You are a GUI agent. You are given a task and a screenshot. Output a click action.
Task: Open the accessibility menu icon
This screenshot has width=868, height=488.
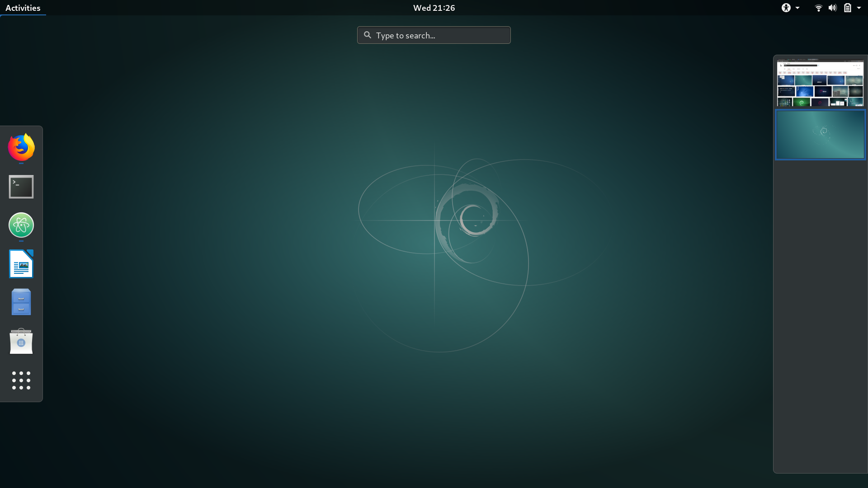point(786,8)
